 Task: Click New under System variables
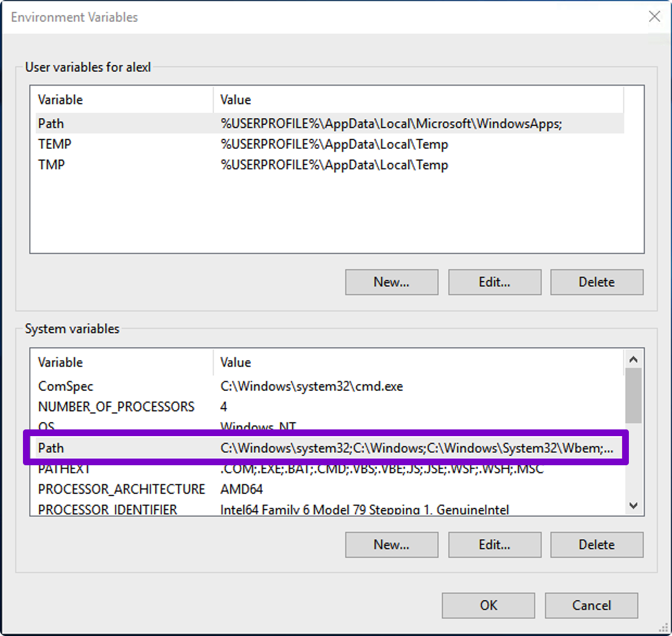point(391,544)
